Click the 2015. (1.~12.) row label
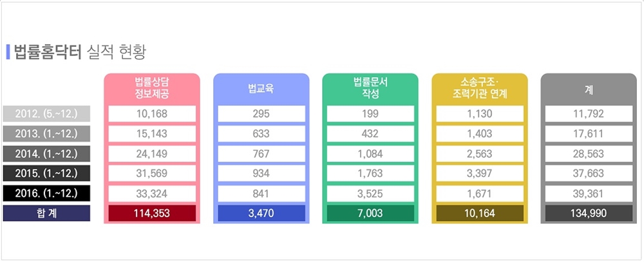644x262 pixels. (x=46, y=173)
